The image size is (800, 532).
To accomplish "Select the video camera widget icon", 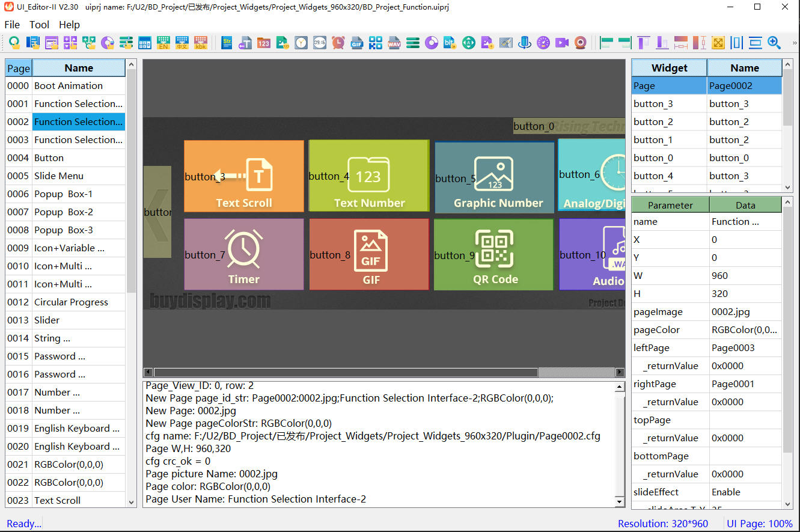I will 562,43.
